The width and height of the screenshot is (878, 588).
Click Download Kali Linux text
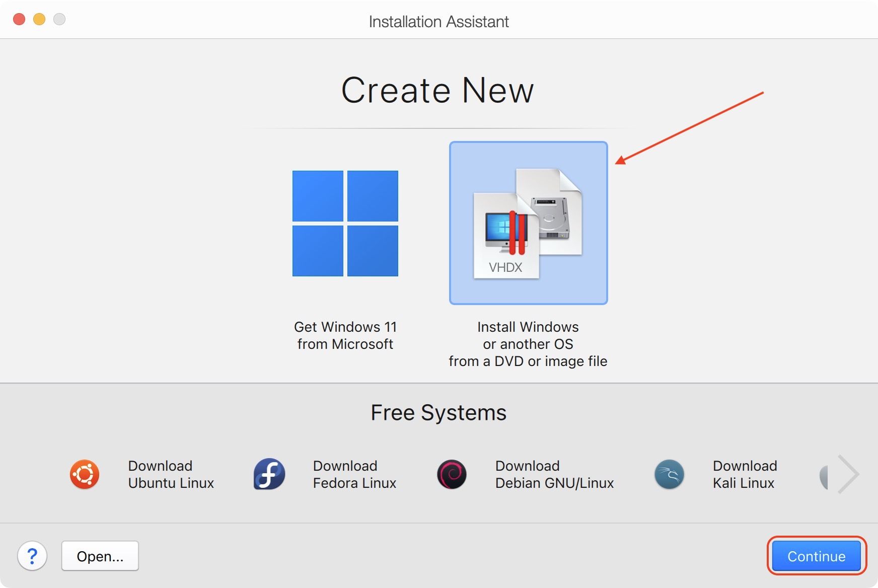[x=744, y=474]
